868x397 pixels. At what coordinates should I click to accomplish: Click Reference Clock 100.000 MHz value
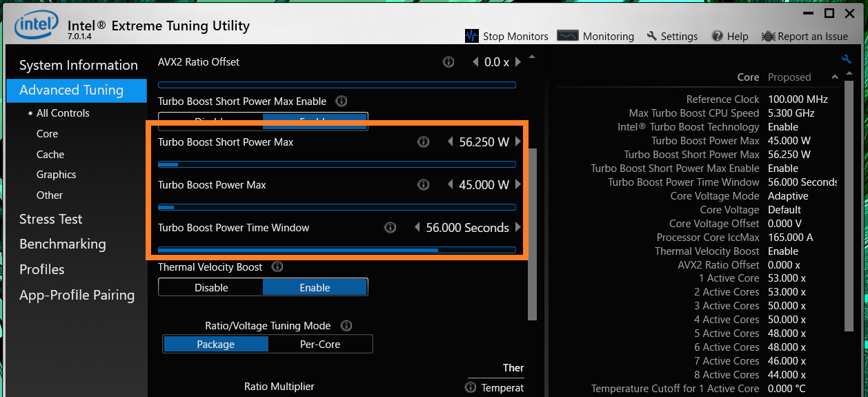pyautogui.click(x=798, y=99)
